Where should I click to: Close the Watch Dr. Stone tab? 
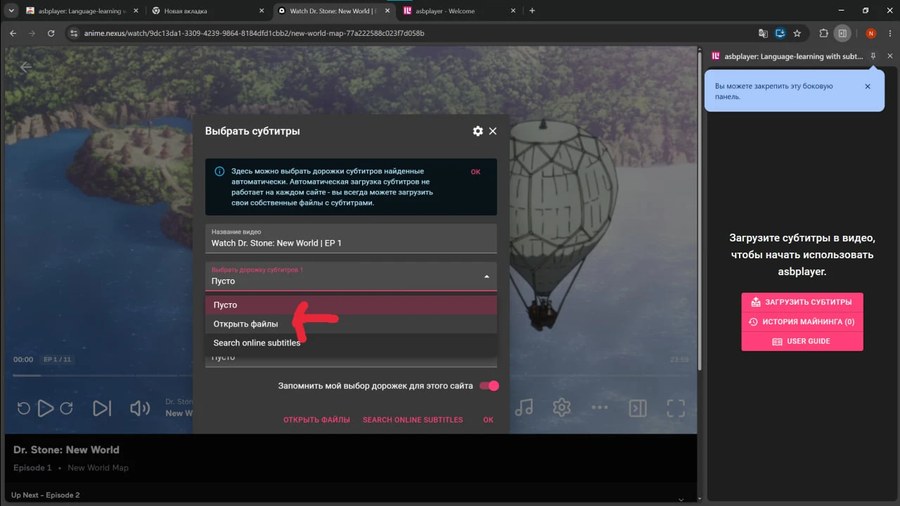tap(387, 10)
